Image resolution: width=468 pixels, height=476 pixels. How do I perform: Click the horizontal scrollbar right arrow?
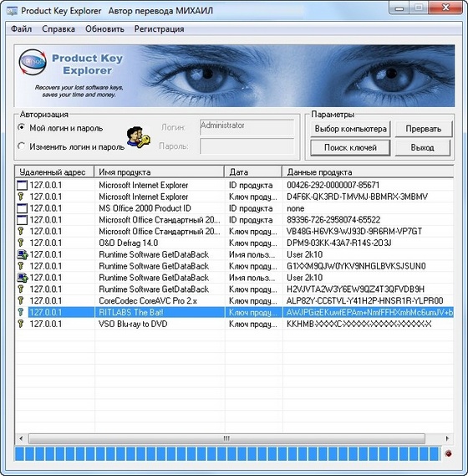(x=447, y=438)
